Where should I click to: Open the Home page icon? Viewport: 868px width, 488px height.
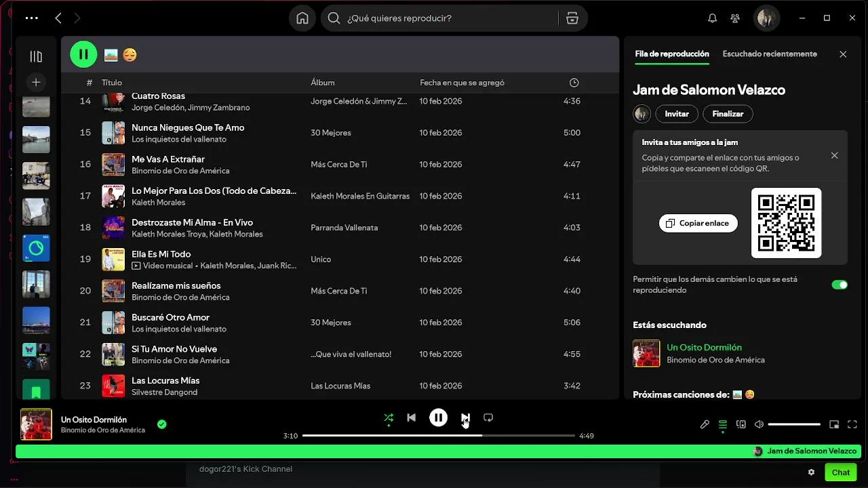coord(302,18)
